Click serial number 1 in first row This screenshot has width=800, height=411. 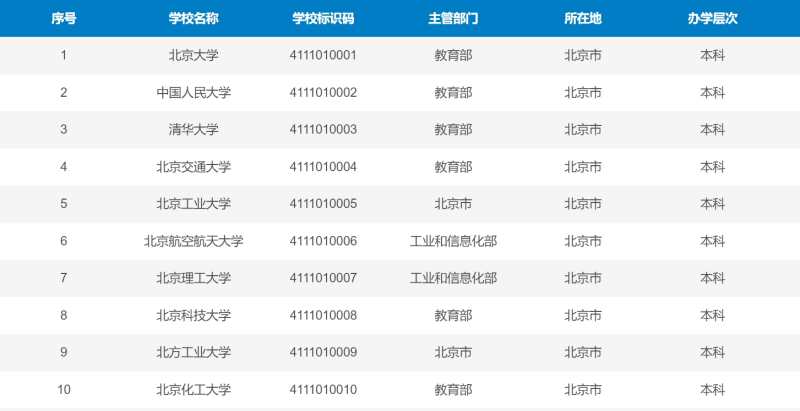[64, 55]
